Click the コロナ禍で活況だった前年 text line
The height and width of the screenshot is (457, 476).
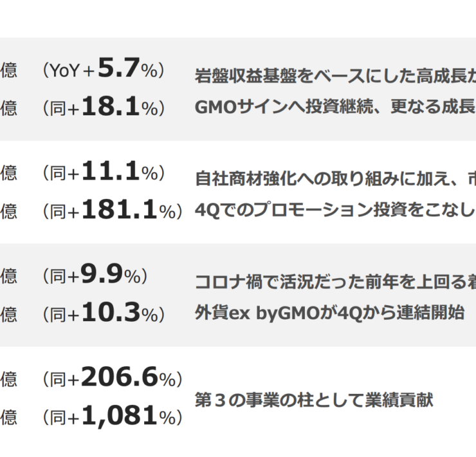click(334, 281)
